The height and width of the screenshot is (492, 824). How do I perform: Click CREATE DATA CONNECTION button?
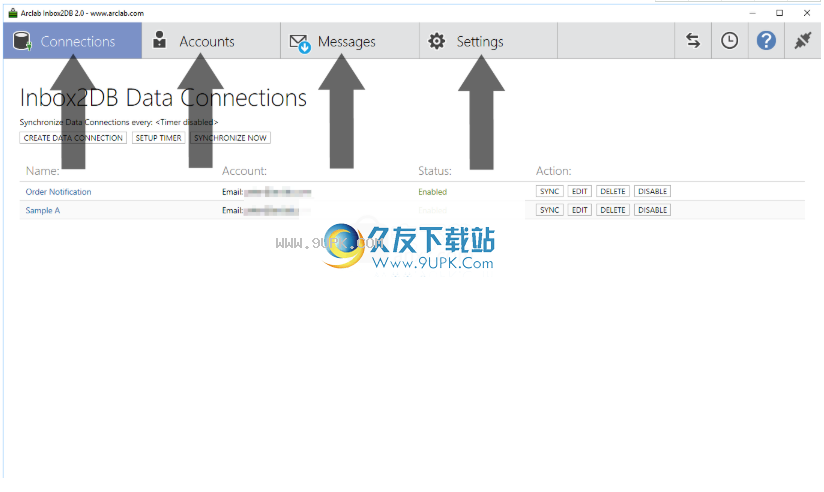click(73, 138)
